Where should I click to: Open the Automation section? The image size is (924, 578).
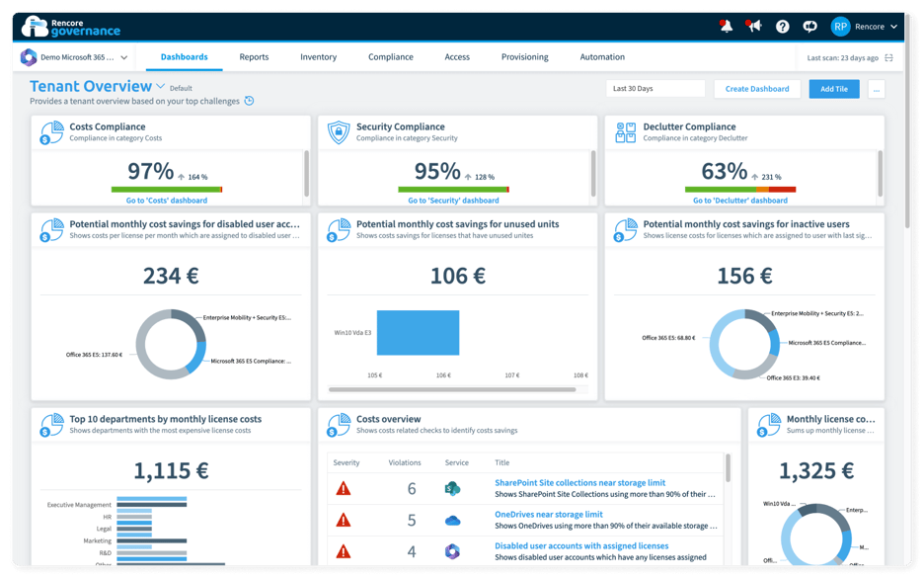click(x=602, y=57)
